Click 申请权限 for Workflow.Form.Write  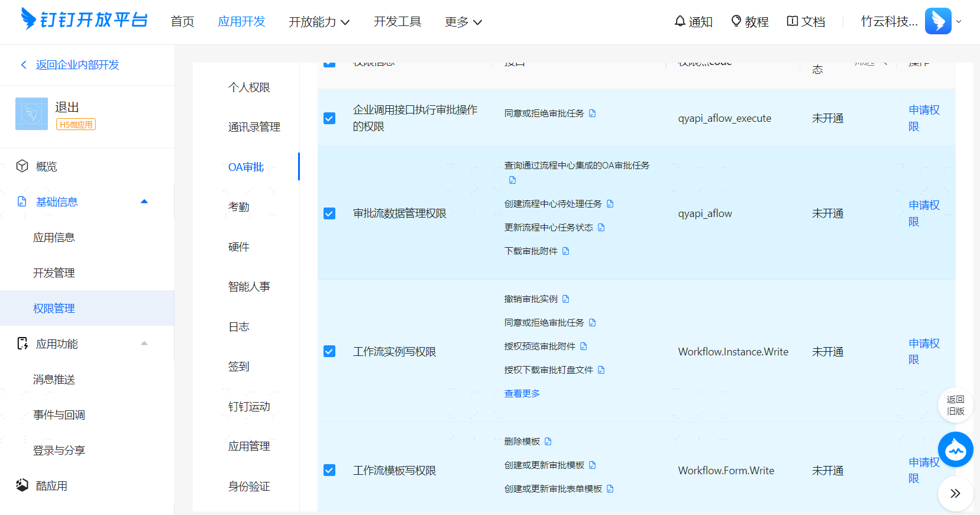(924, 470)
